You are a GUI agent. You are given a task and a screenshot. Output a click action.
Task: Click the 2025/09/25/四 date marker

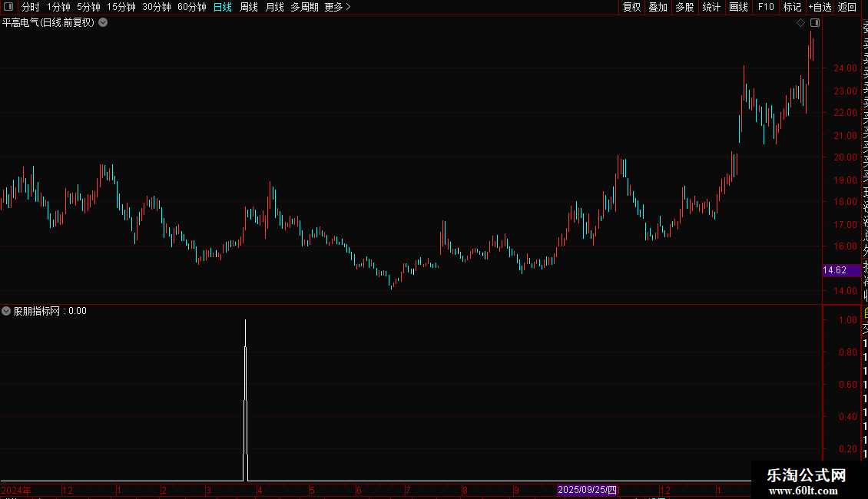tap(587, 490)
